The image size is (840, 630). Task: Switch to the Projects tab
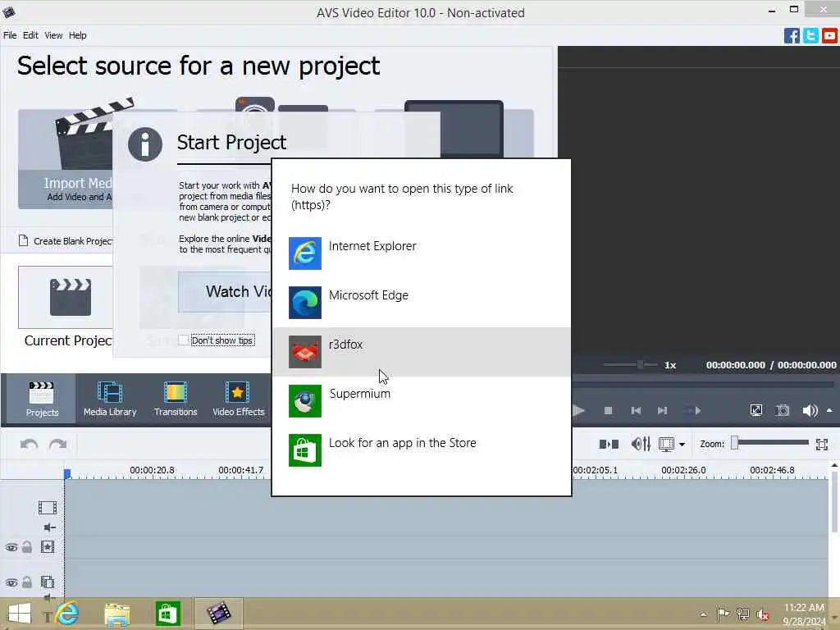[x=42, y=399]
